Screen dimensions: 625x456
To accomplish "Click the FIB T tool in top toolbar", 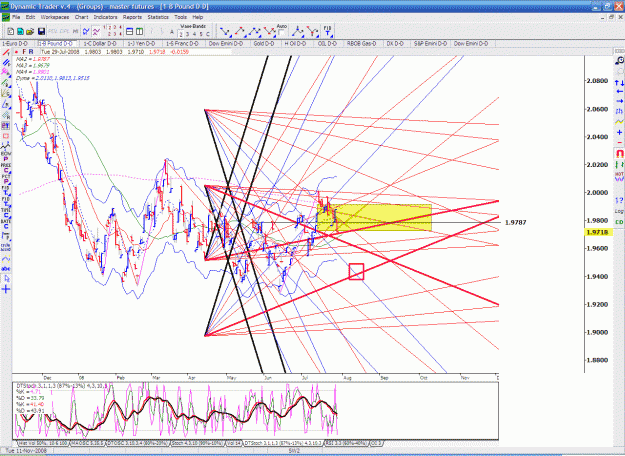I will [327, 31].
